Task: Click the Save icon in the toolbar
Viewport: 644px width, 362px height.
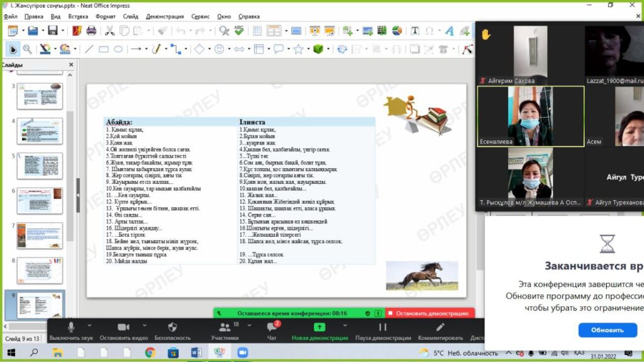Action: tap(53, 30)
